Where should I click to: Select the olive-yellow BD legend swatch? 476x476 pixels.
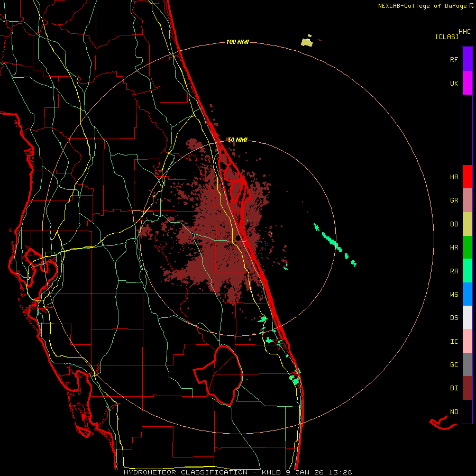(x=467, y=224)
